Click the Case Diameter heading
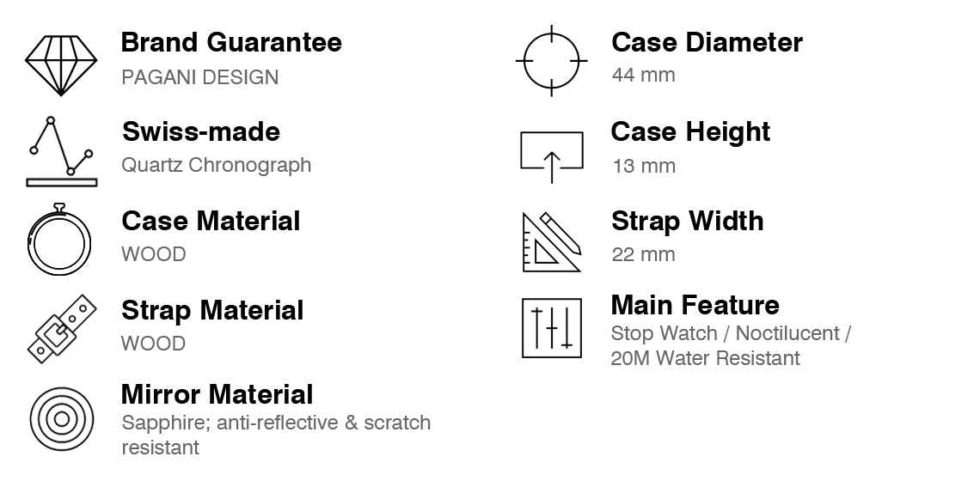This screenshot has height=481, width=980. click(707, 42)
